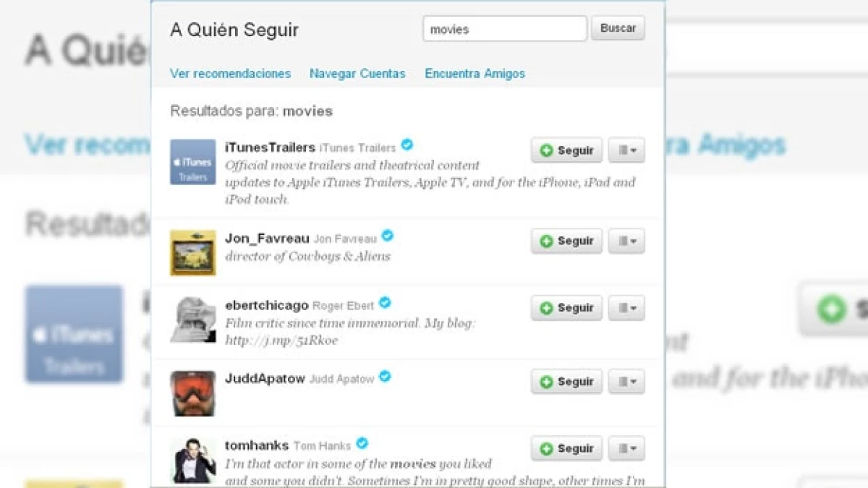Open the list dropdown for tomhanks

626,448
